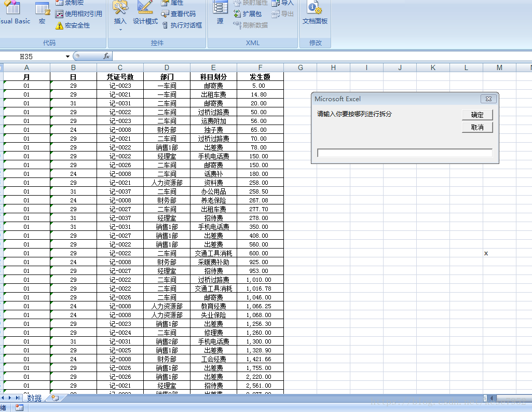Click the 确定 button in the dialog

pos(476,115)
